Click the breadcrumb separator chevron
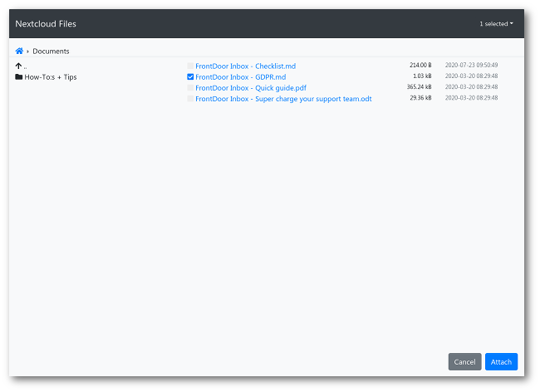540x392 pixels. pos(27,51)
